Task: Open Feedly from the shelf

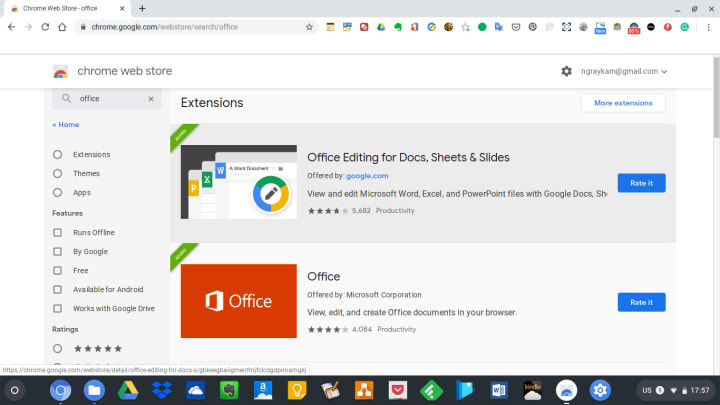Action: [x=431, y=390]
